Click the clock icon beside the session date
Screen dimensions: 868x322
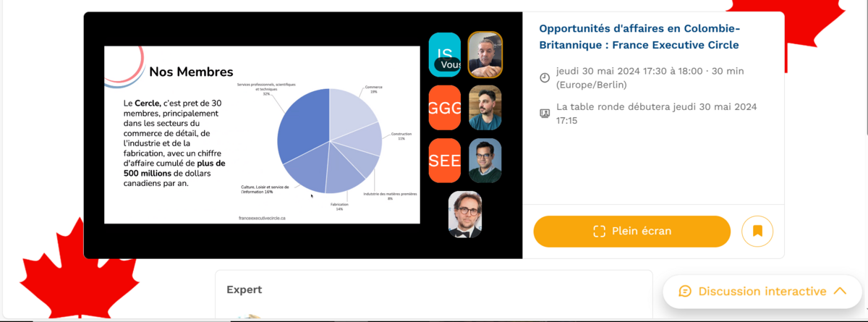click(x=545, y=77)
